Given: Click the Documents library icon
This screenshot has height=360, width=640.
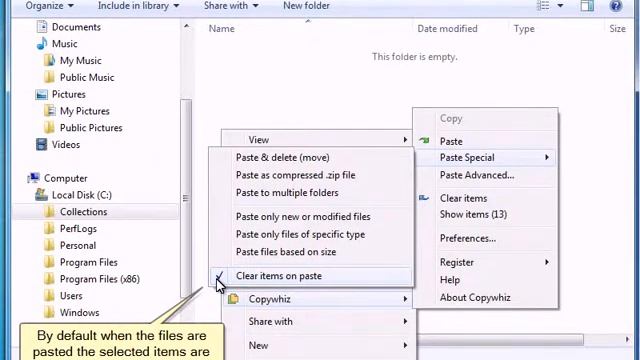Looking at the screenshot, I should point(42,27).
